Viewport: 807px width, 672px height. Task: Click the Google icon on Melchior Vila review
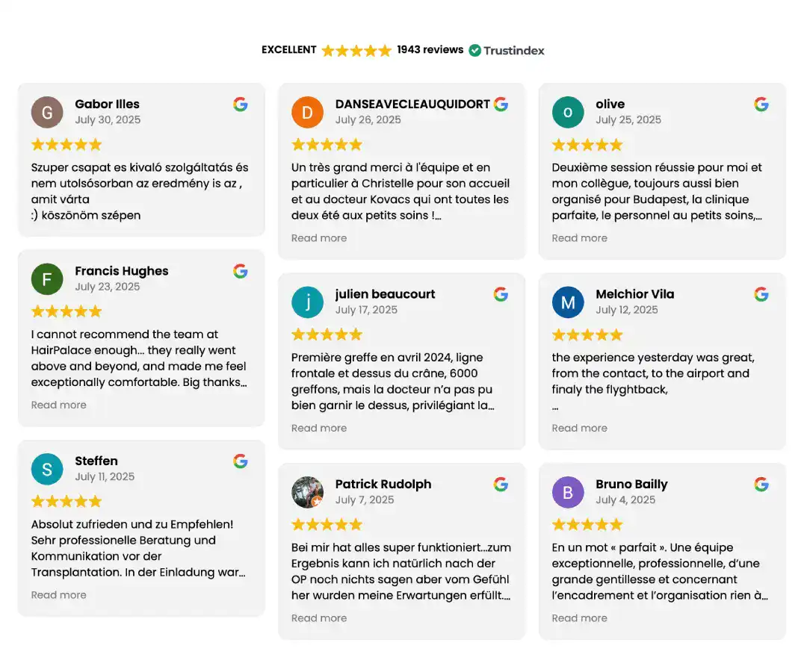tap(761, 294)
